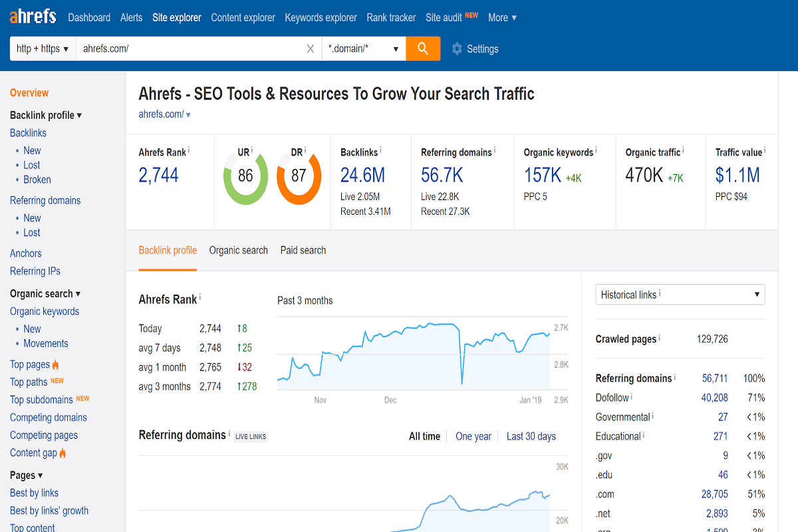Open the Historical links dropdown

[x=680, y=295]
